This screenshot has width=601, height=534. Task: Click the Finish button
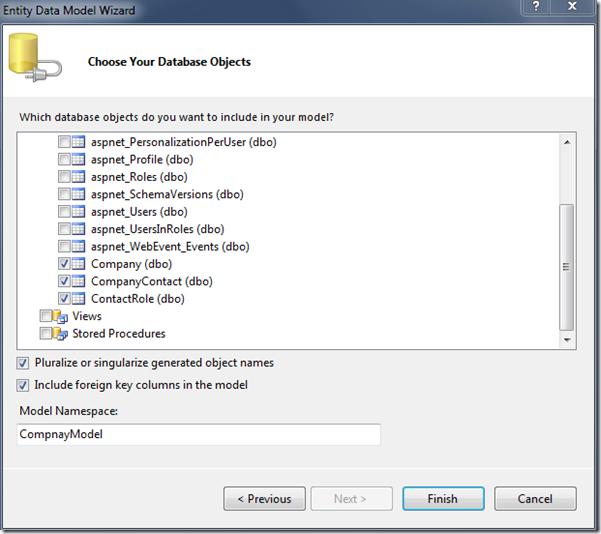443,499
